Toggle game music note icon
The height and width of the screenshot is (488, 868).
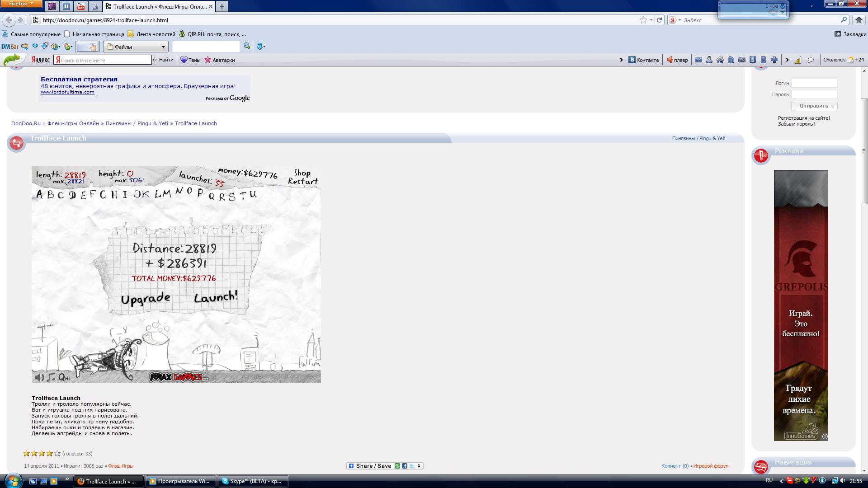pyautogui.click(x=52, y=377)
